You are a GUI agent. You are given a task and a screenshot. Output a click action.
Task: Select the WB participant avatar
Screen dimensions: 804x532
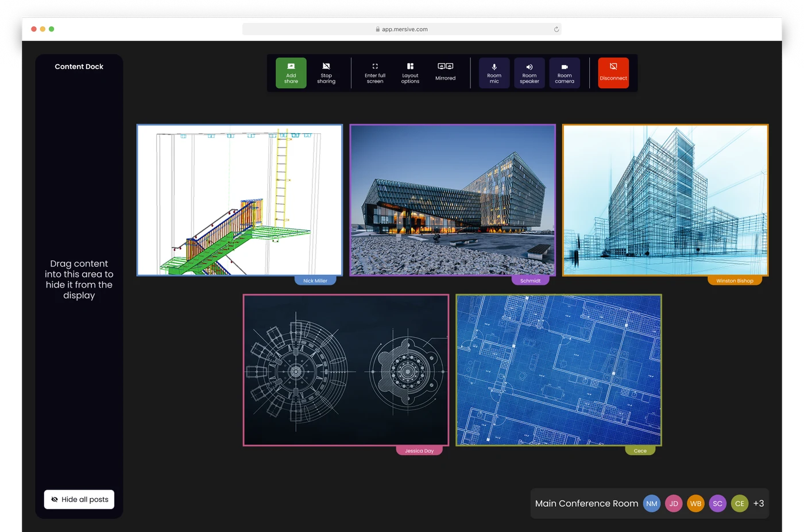coord(695,503)
